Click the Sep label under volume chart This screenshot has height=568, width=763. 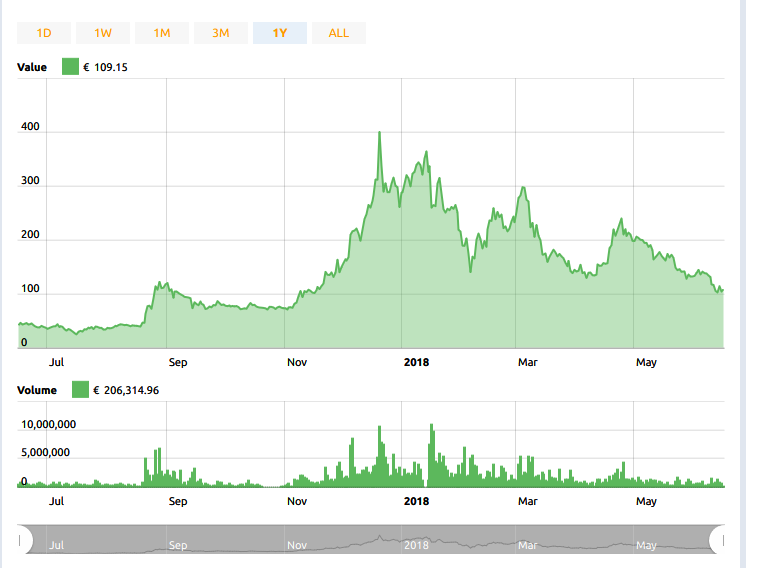coord(178,501)
